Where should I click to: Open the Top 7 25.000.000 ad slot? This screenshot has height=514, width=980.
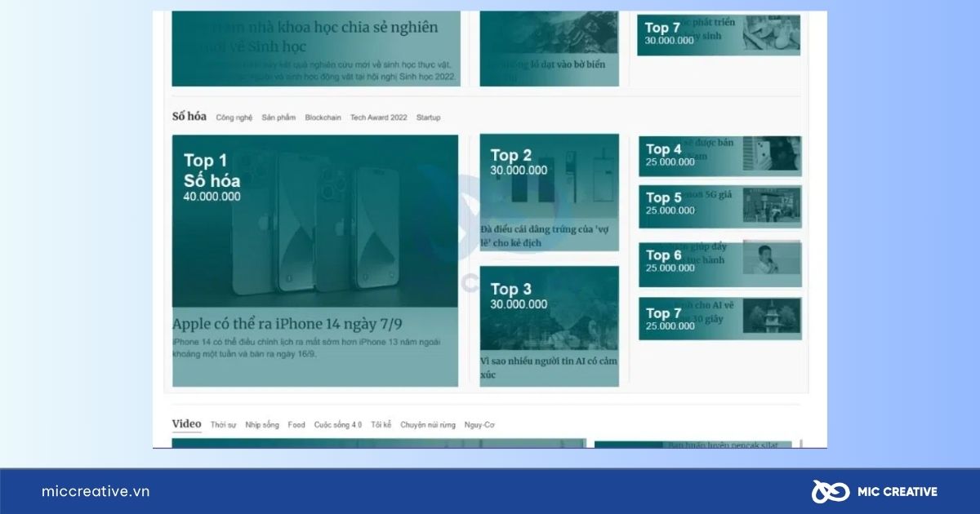click(719, 318)
